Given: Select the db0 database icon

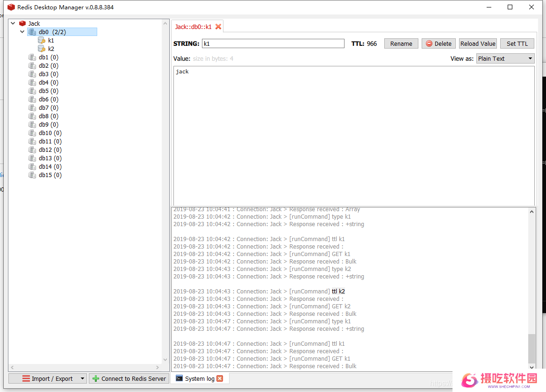Looking at the screenshot, I should coord(32,32).
